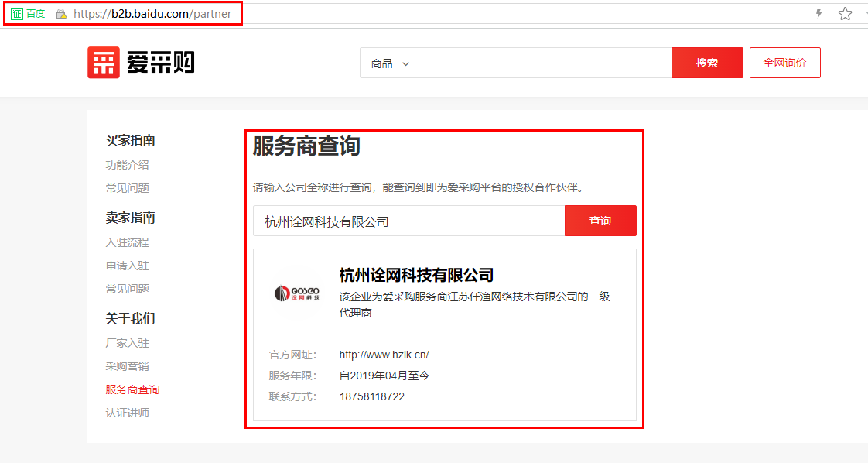Viewport: 868px width, 463px height.
Task: Click the bookmark star icon
Action: coord(845,14)
